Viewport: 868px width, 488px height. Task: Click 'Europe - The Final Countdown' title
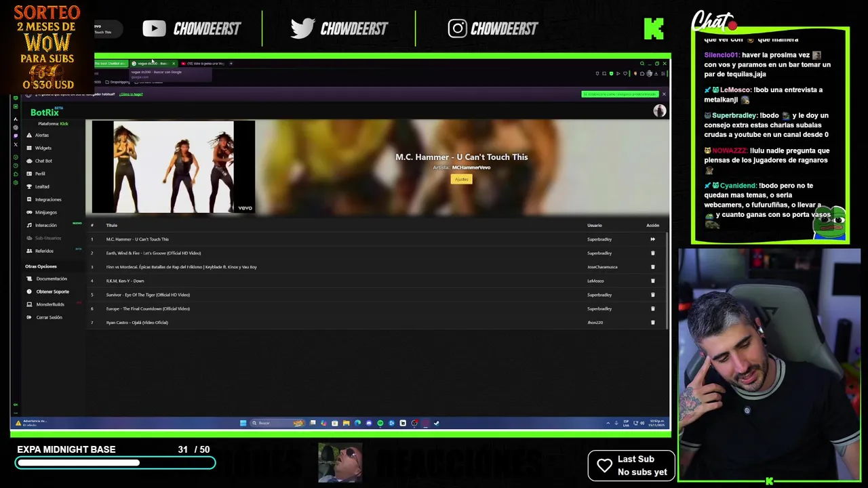point(148,308)
